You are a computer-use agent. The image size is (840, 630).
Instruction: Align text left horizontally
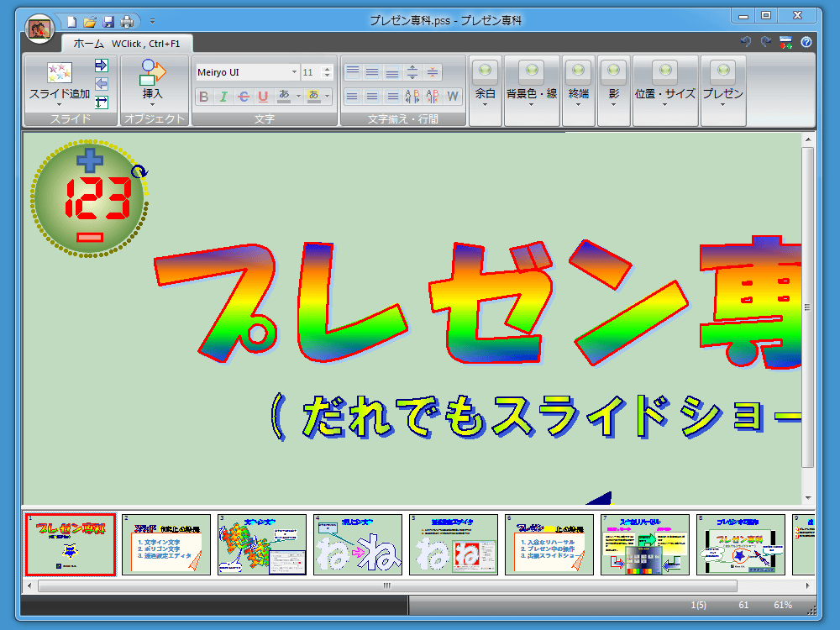click(x=353, y=97)
